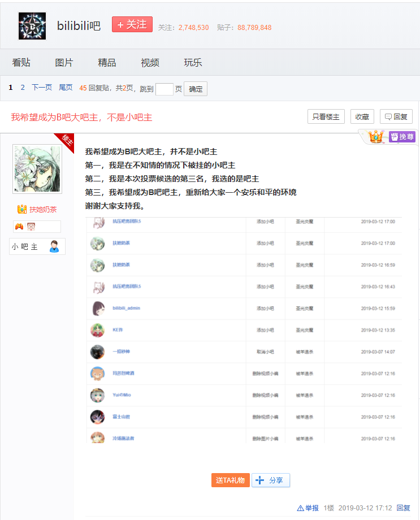Bookmark the thread with 收藏
This screenshot has width=420, height=520.
point(362,117)
